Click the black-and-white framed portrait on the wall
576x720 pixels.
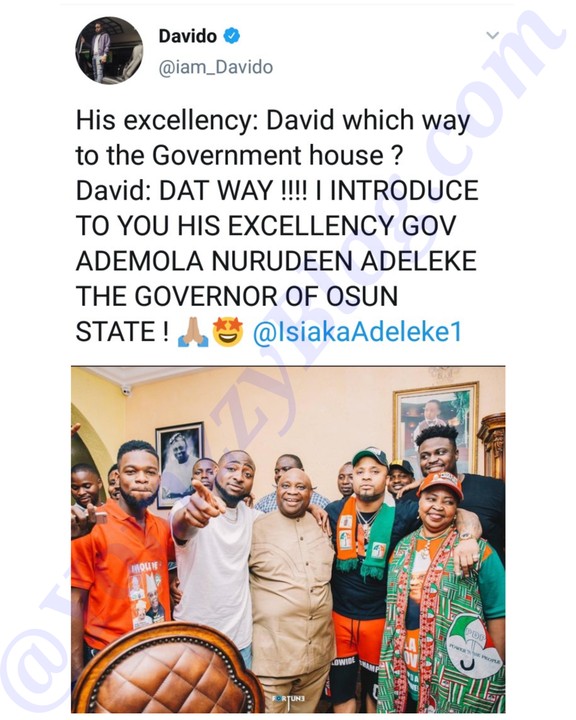point(180,464)
